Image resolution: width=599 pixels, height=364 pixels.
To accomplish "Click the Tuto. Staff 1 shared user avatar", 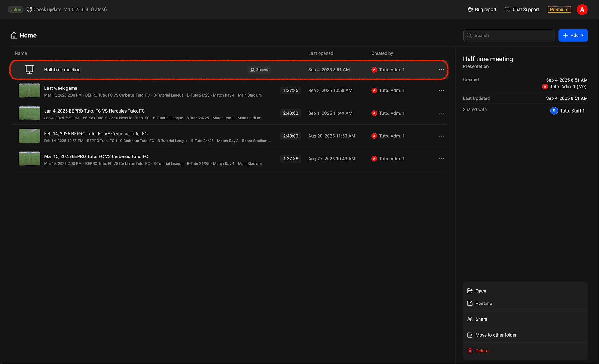I will click(x=554, y=111).
